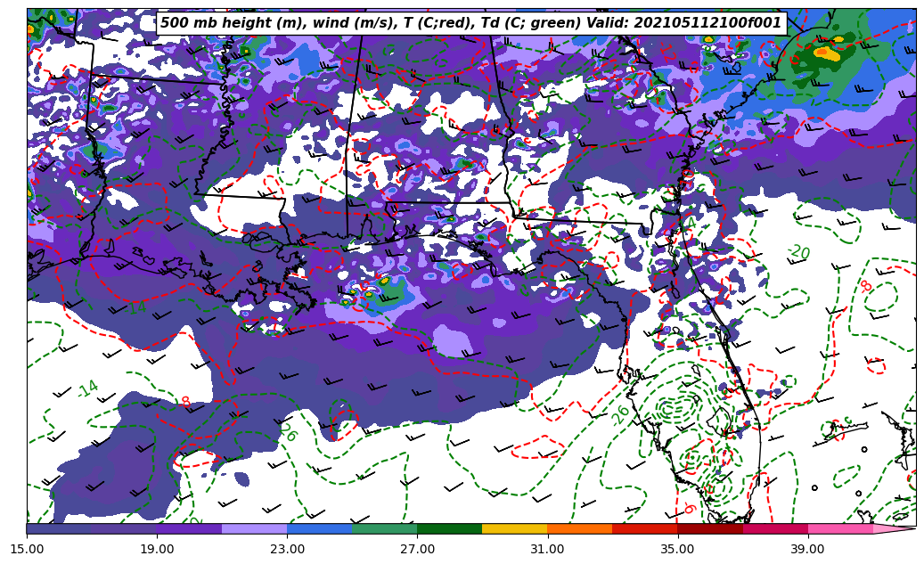
Task: Click the 39.00 colorbar tick label
Action: point(807,550)
